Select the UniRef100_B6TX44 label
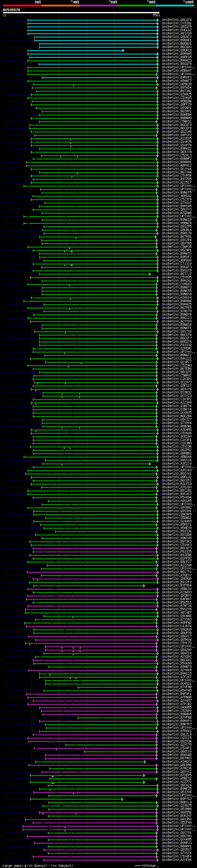Image resolution: width=197 pixels, height=868 pixels. coord(176,172)
